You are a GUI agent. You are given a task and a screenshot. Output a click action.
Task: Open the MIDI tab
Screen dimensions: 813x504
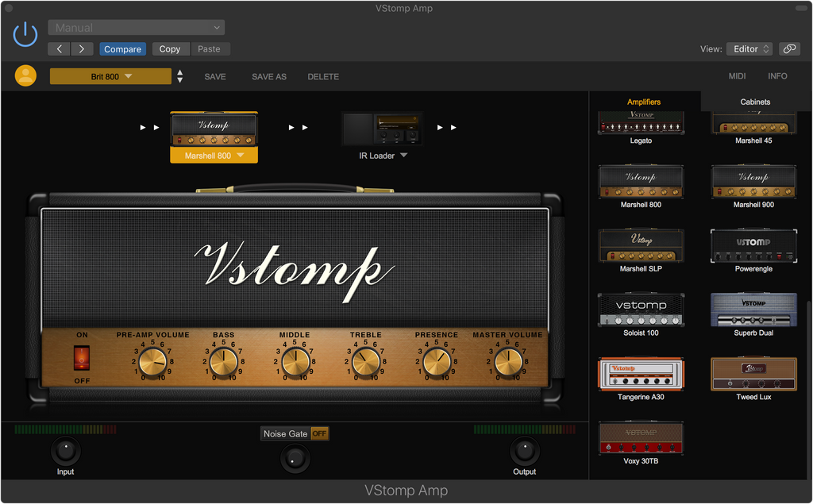(737, 76)
